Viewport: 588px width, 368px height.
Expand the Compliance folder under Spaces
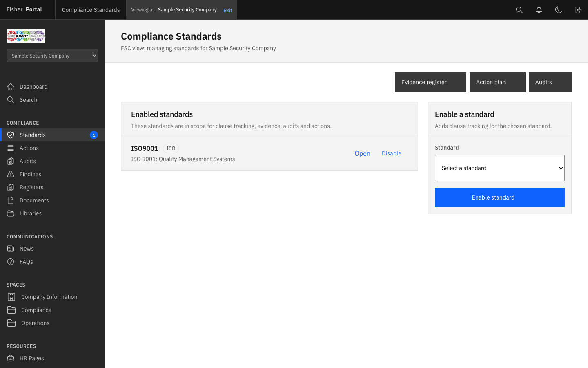[x=36, y=310]
